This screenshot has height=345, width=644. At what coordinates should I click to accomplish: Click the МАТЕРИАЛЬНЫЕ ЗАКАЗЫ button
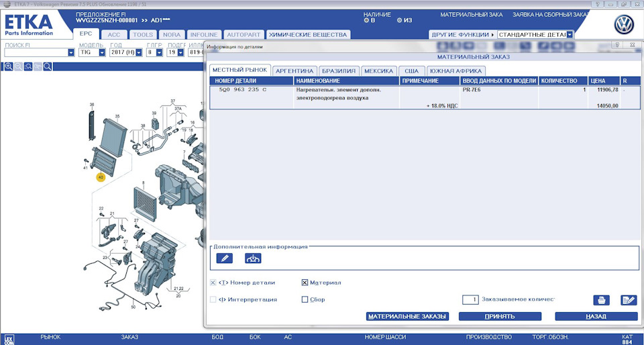click(407, 316)
